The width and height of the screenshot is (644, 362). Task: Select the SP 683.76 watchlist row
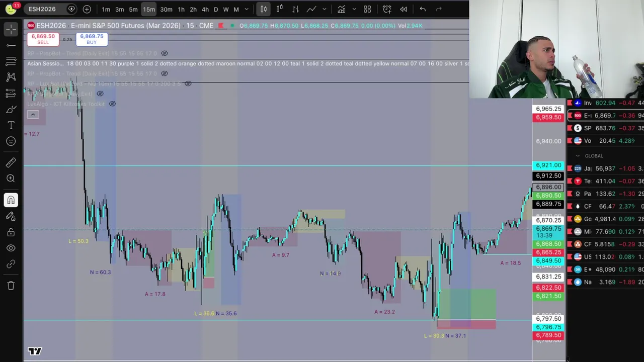click(606, 128)
